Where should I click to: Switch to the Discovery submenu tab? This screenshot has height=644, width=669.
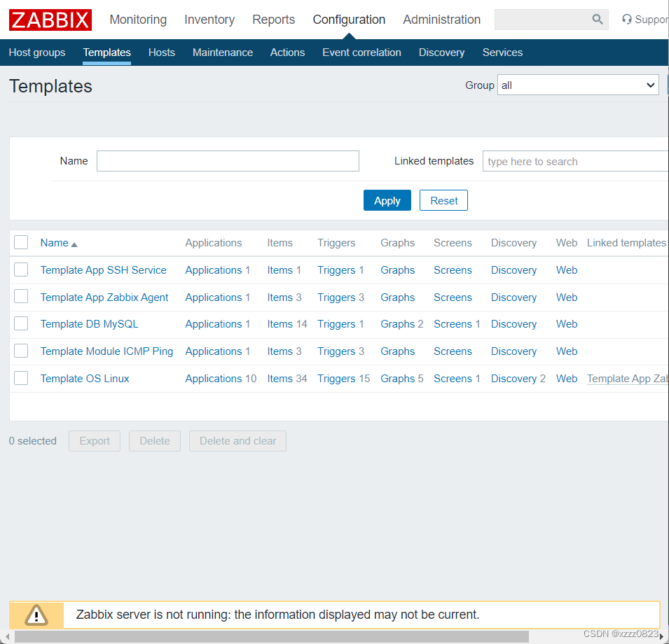[x=441, y=52]
